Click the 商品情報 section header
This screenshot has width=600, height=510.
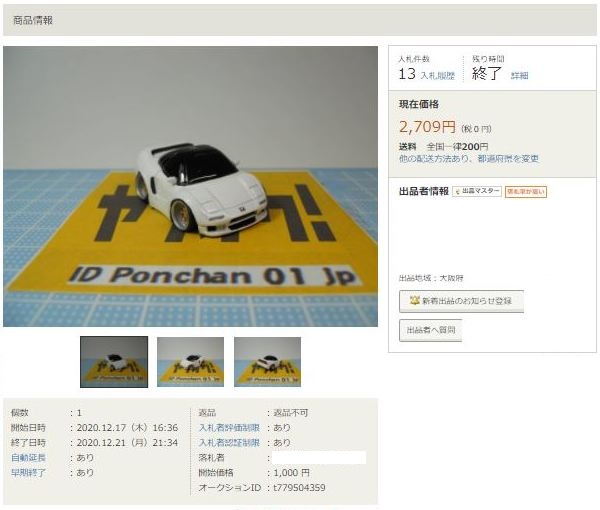click(33, 20)
